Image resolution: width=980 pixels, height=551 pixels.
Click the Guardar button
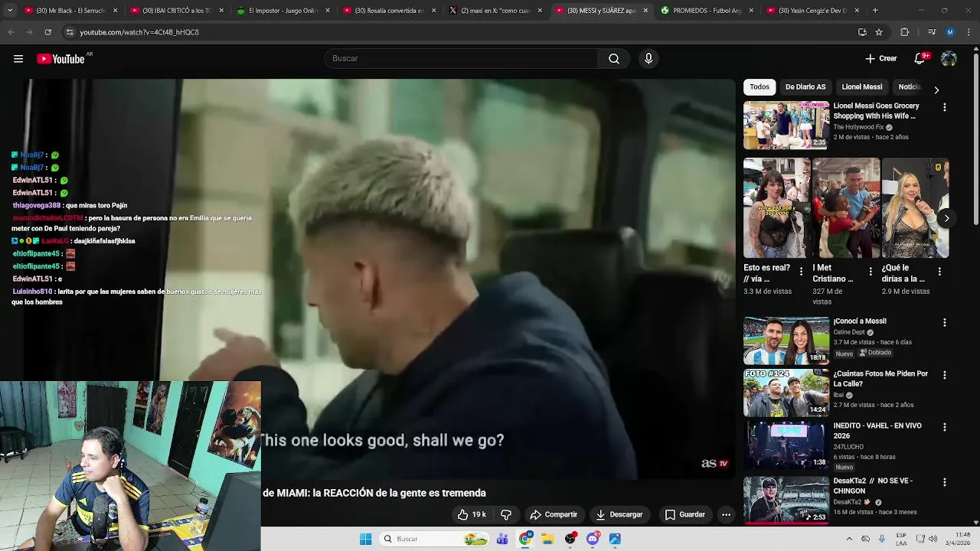[x=684, y=515]
